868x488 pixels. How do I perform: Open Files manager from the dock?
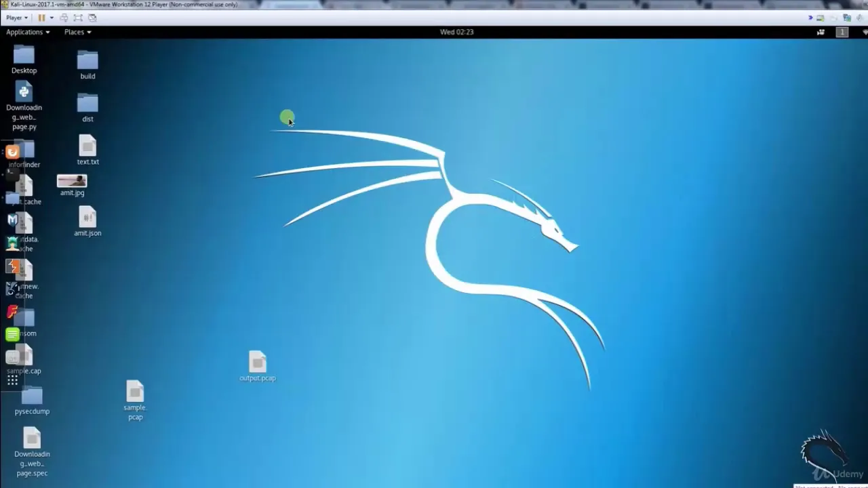click(x=12, y=198)
